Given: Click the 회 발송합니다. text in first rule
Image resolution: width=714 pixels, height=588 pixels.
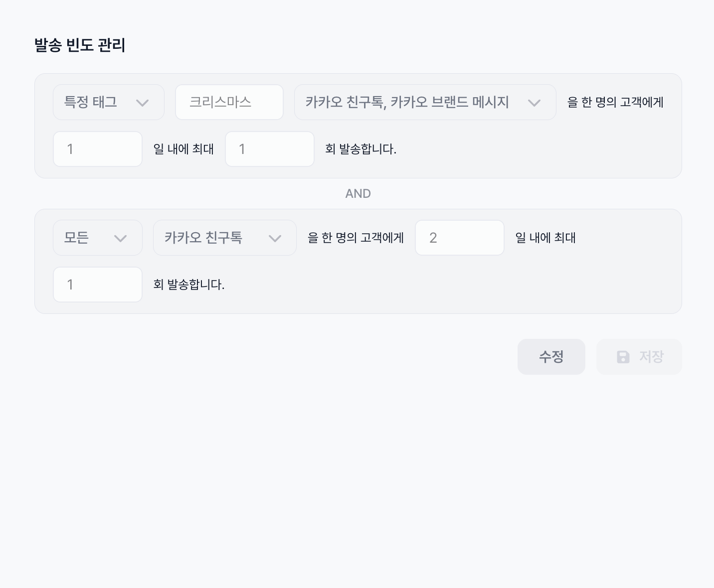Looking at the screenshot, I should 360,149.
